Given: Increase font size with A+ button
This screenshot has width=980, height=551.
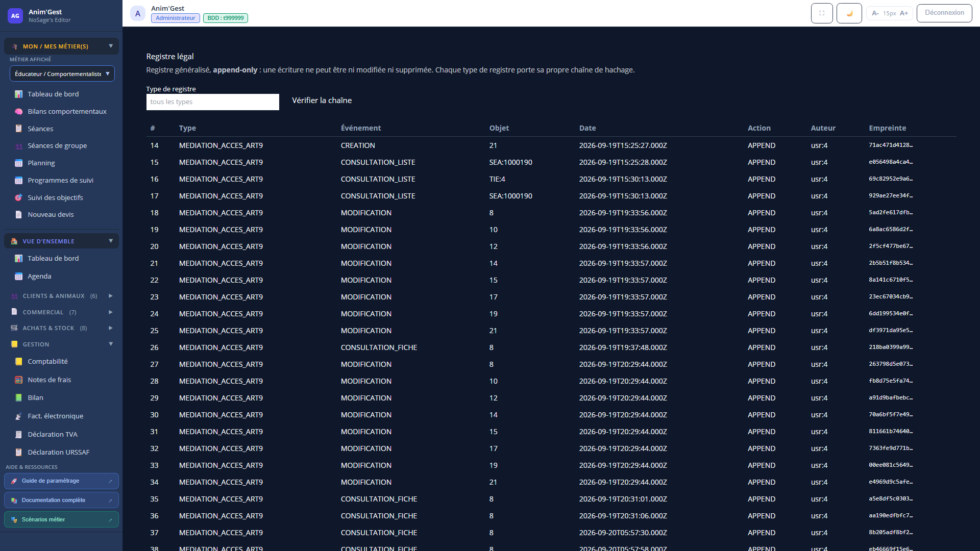Looking at the screenshot, I should (904, 13).
